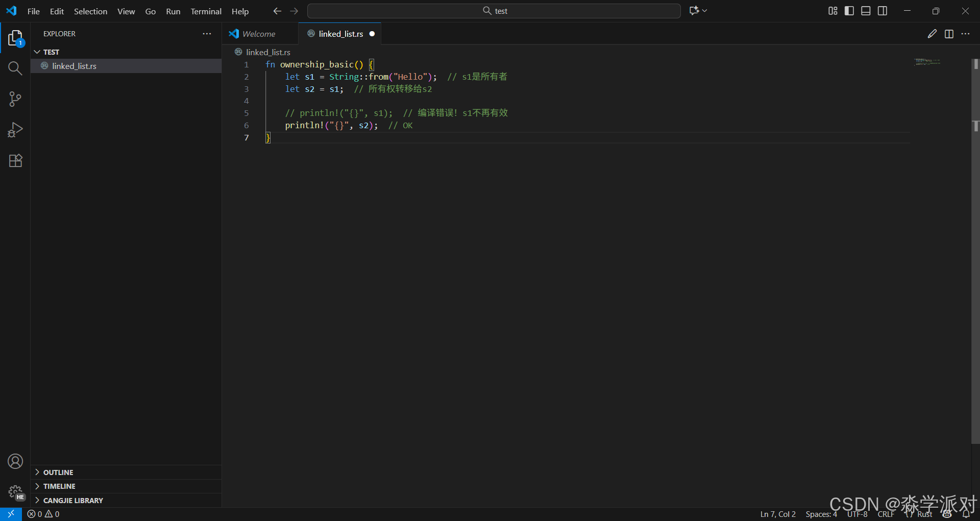The image size is (980, 521).
Task: Expand the CANGJIE LIBRARY section
Action: click(x=126, y=501)
